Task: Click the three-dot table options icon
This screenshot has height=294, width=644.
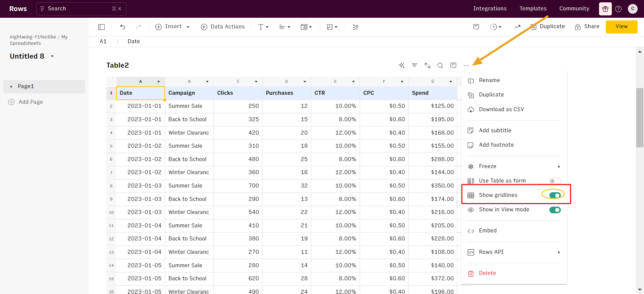Action: click(x=466, y=65)
